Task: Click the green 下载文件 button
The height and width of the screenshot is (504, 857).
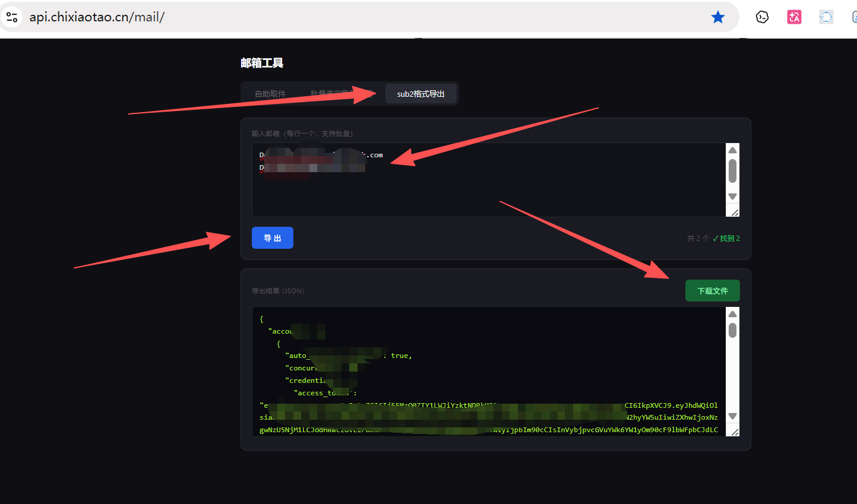Action: 712,291
